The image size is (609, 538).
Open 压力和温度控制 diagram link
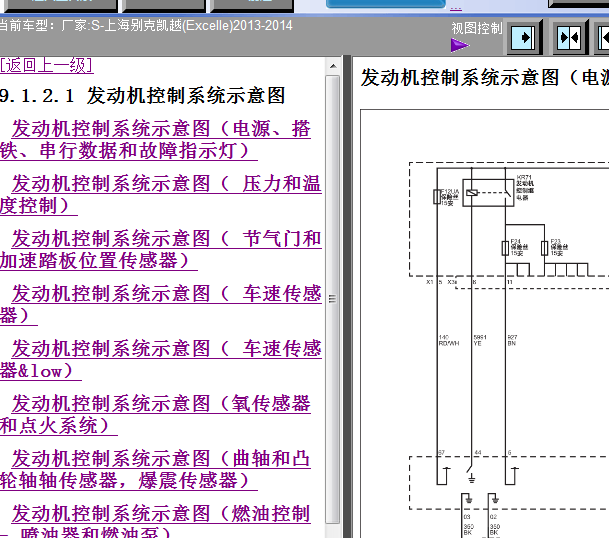(161, 195)
